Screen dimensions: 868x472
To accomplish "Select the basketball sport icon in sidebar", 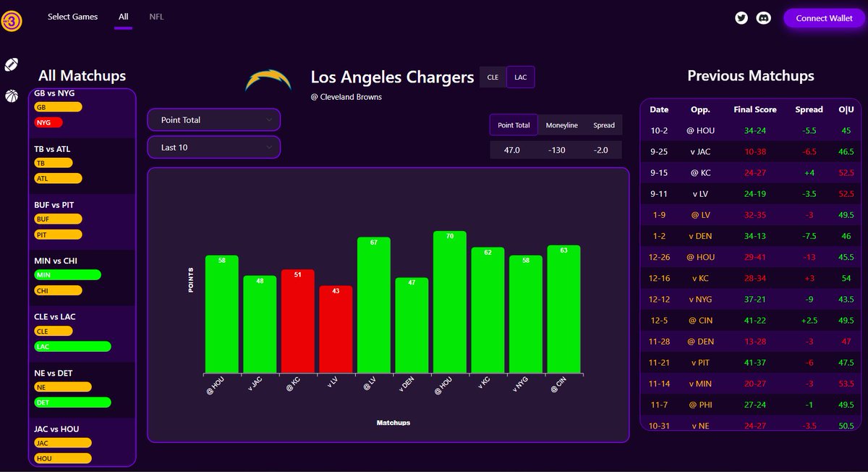I will [x=12, y=96].
